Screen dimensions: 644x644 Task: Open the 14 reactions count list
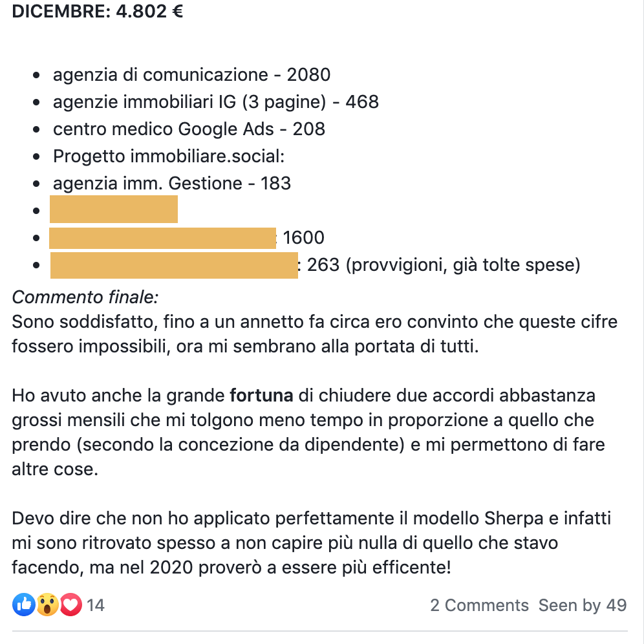pyautogui.click(x=95, y=605)
